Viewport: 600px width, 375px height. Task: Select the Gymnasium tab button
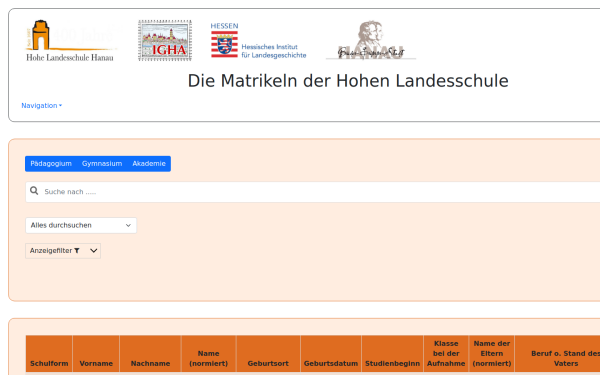[x=102, y=164]
